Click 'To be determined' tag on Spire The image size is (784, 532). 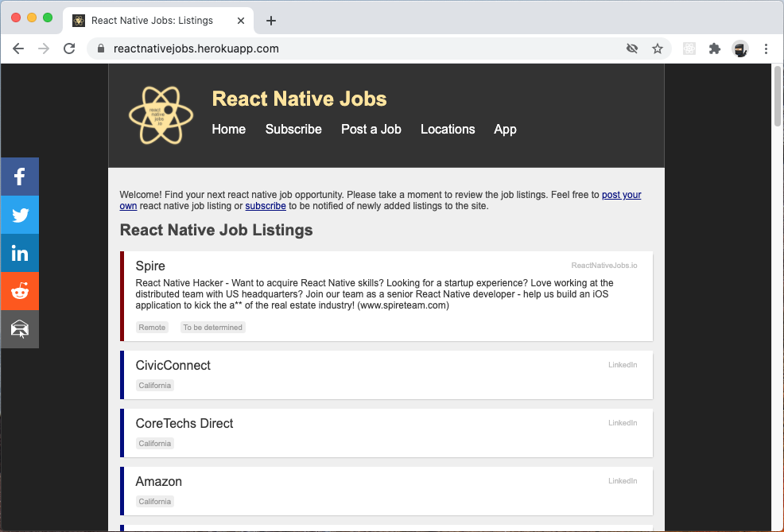tap(212, 328)
